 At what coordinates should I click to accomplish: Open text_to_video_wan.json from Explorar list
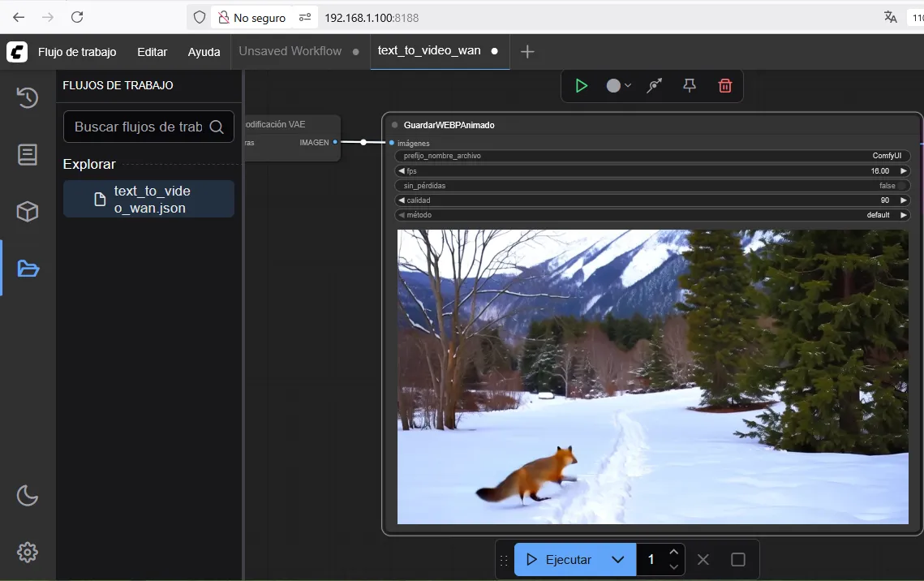click(148, 198)
